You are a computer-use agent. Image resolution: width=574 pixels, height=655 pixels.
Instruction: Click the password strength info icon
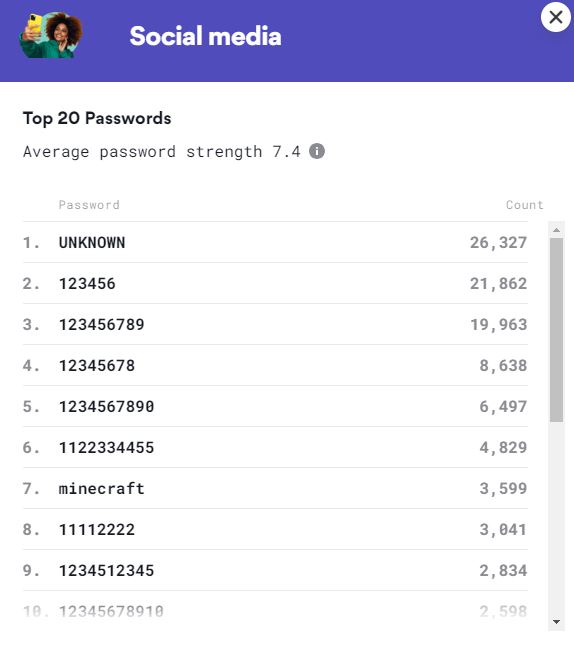click(x=317, y=151)
